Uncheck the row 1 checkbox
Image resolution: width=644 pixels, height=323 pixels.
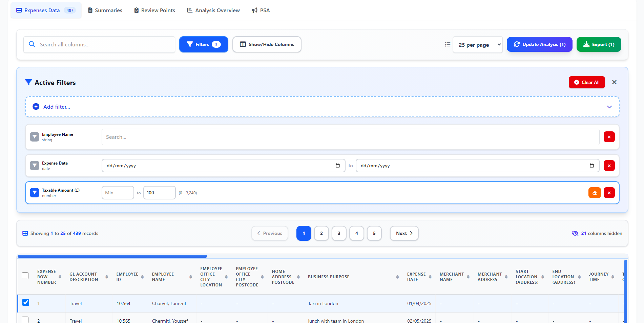coord(26,302)
